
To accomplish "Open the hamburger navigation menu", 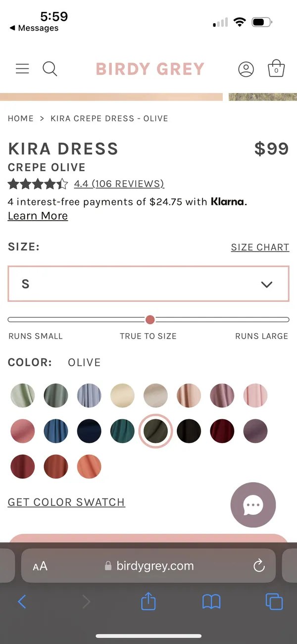I will 22,69.
